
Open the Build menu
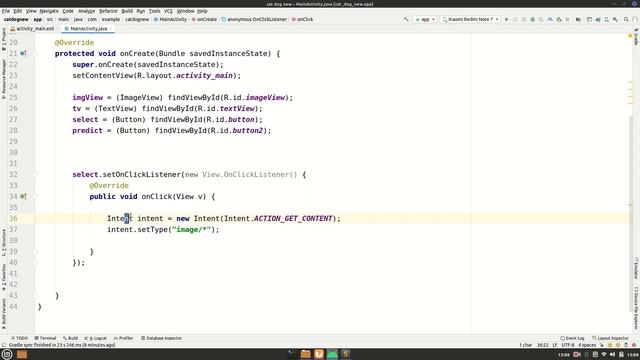coord(127,11)
